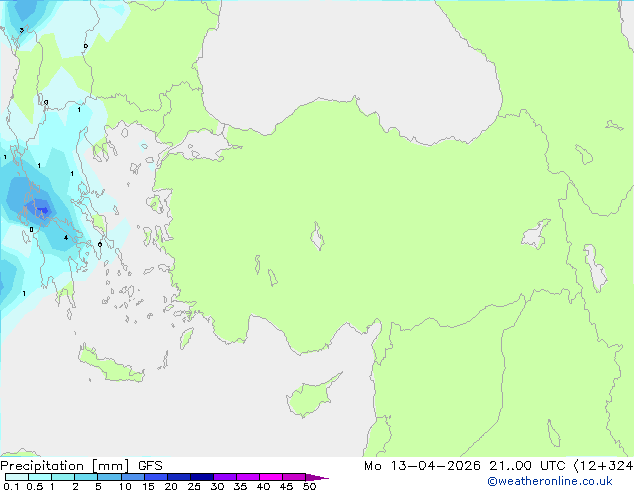634x490 pixels.
Task: Click the '4' precipitation value on map
Action: click(66, 238)
